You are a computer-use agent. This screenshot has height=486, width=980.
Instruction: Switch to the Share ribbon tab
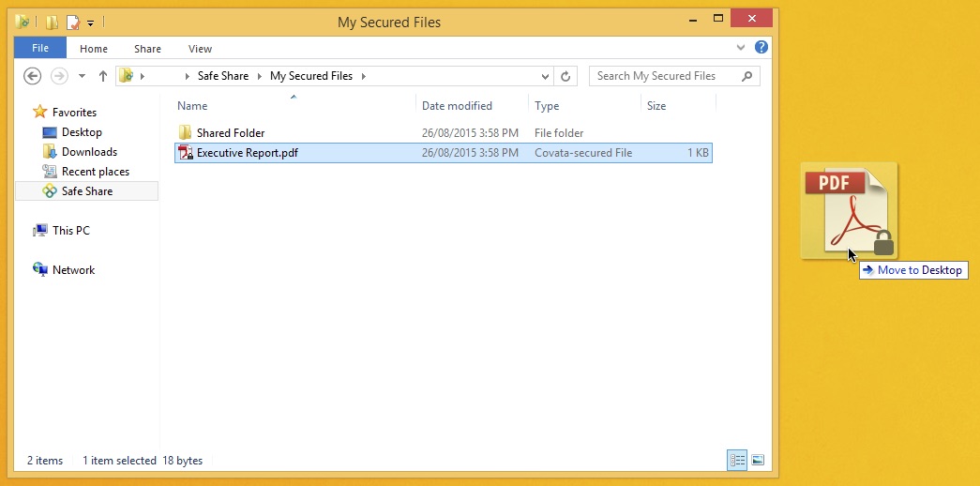point(147,49)
